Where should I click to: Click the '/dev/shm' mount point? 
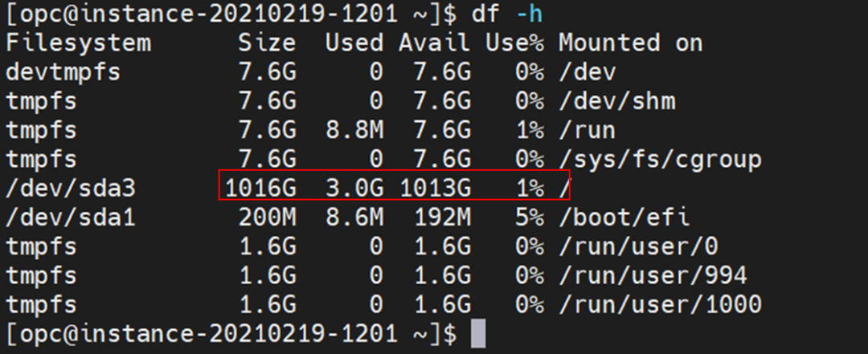pos(617,102)
